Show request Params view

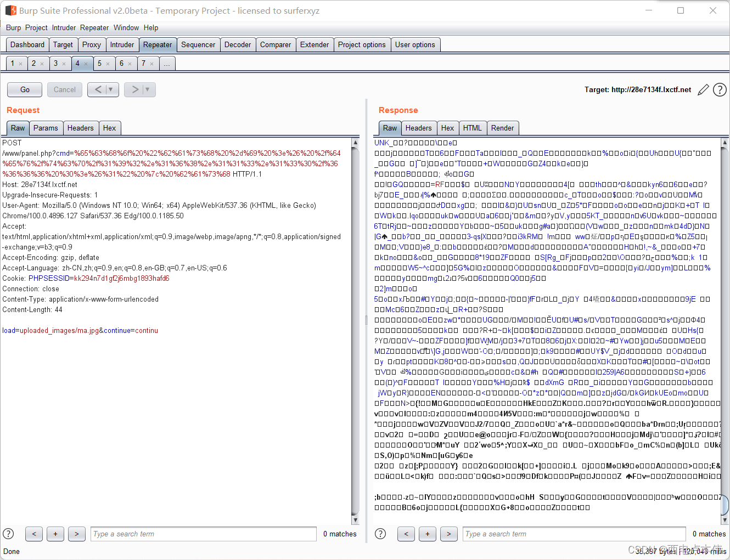click(x=46, y=128)
